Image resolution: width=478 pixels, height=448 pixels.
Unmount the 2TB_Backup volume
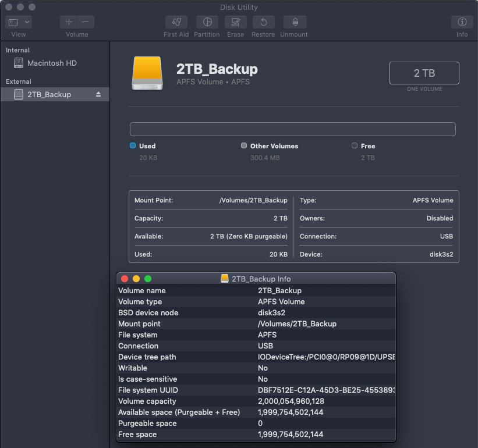pos(294,22)
